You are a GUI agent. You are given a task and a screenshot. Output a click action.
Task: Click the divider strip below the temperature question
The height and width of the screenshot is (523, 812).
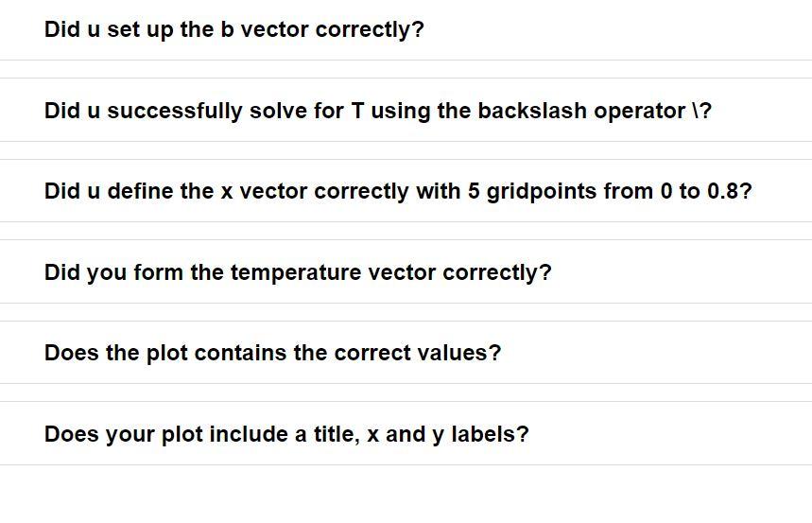coord(406,312)
